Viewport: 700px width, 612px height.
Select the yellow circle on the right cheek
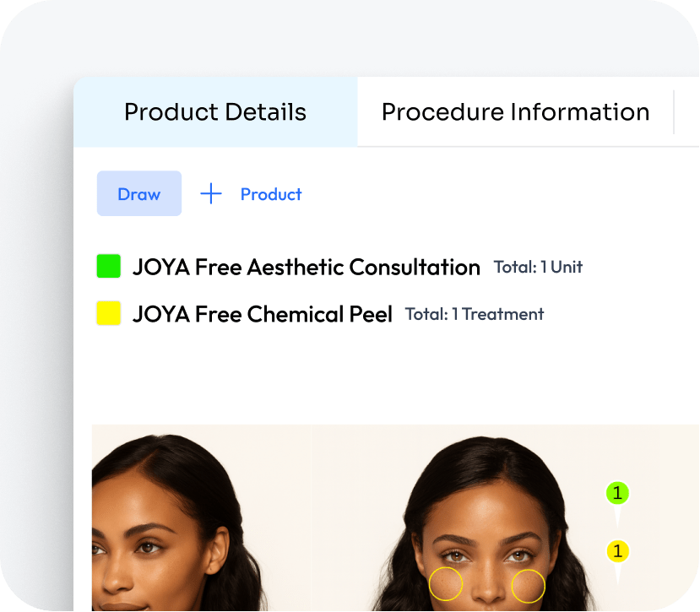529,586
